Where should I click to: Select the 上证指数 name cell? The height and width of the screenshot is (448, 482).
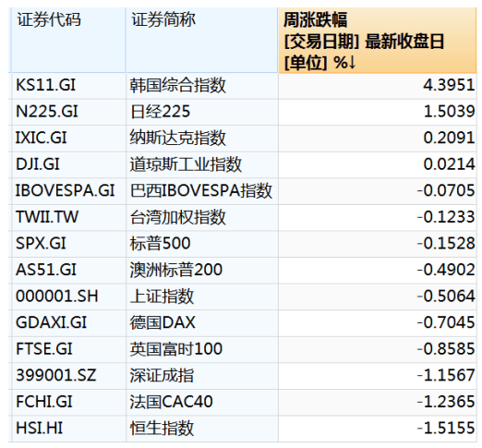tap(202, 297)
